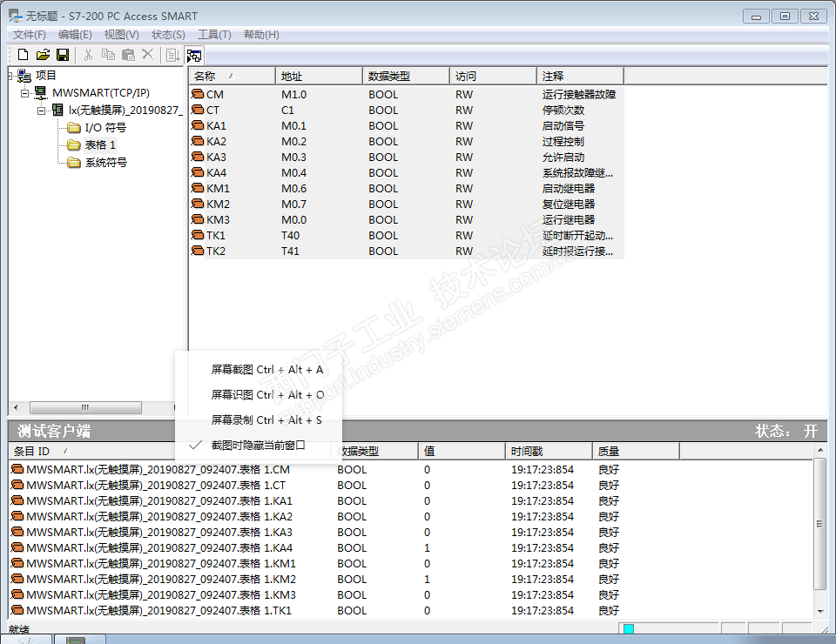This screenshot has height=644, width=836.
Task: Collapse the 项目 root tree node
Action: pos(10,76)
